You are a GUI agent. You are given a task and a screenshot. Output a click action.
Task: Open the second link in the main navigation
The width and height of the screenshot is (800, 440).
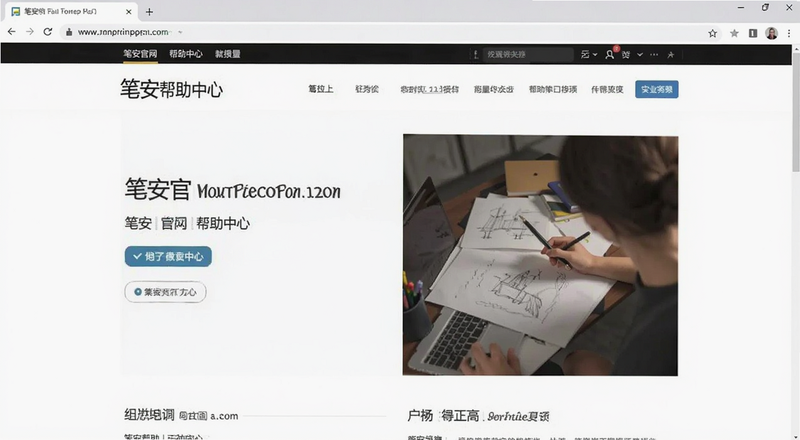click(x=367, y=89)
